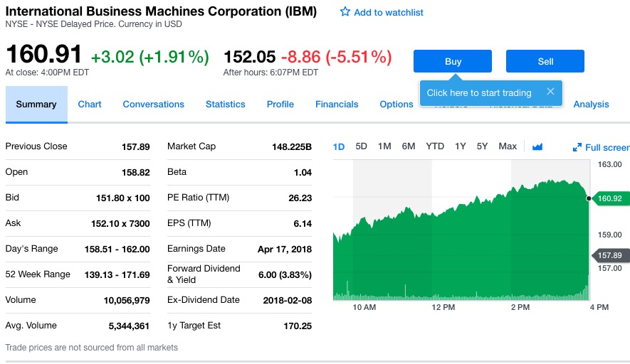The image size is (630, 364).
Task: View the Profile tab
Action: tap(280, 105)
